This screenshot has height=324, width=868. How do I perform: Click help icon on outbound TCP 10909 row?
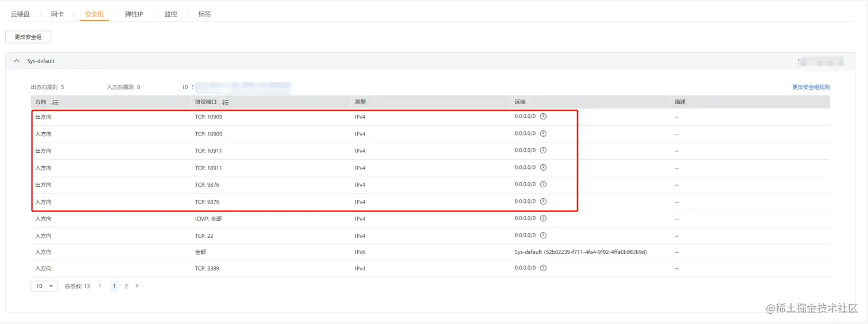(x=543, y=117)
